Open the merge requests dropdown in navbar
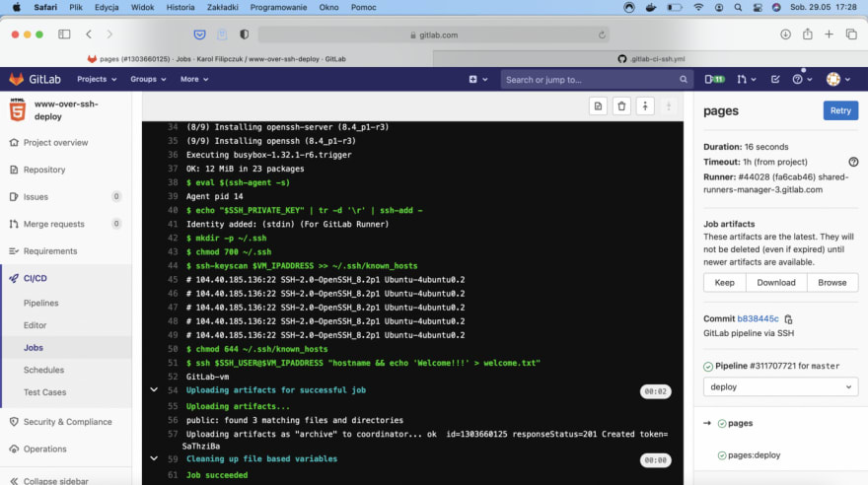868x485 pixels. coord(747,79)
